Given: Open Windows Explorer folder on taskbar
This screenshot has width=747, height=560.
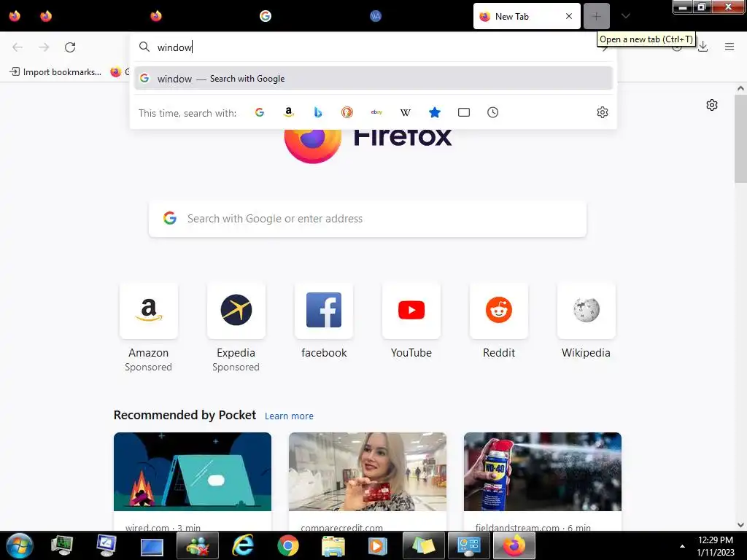Looking at the screenshot, I should 333,545.
